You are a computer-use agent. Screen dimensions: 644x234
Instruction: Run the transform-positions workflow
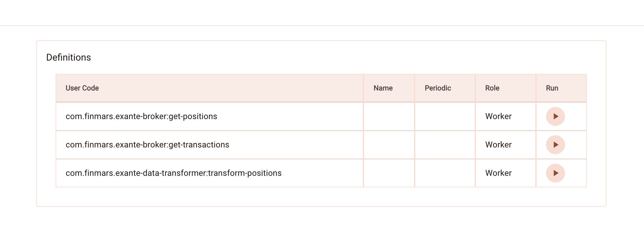click(555, 173)
